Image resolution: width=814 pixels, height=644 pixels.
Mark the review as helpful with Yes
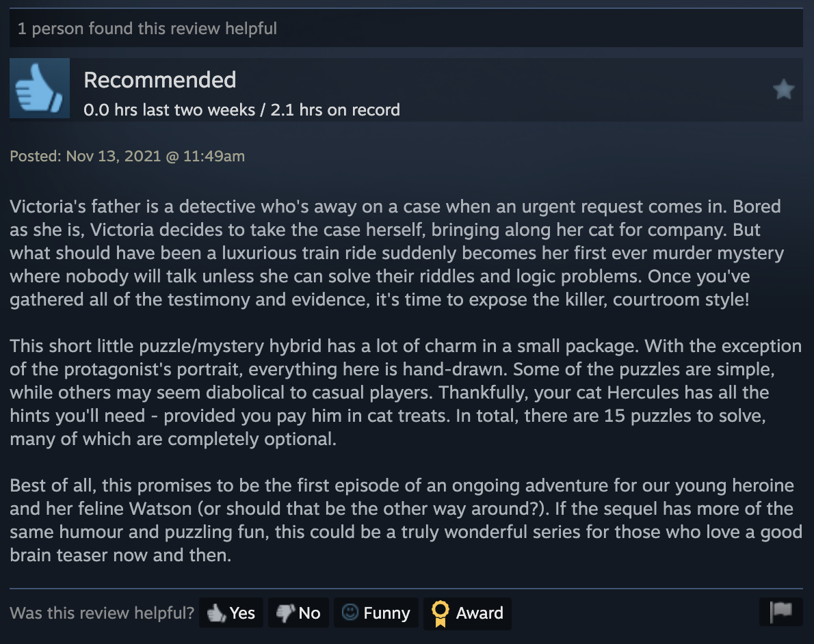click(231, 613)
